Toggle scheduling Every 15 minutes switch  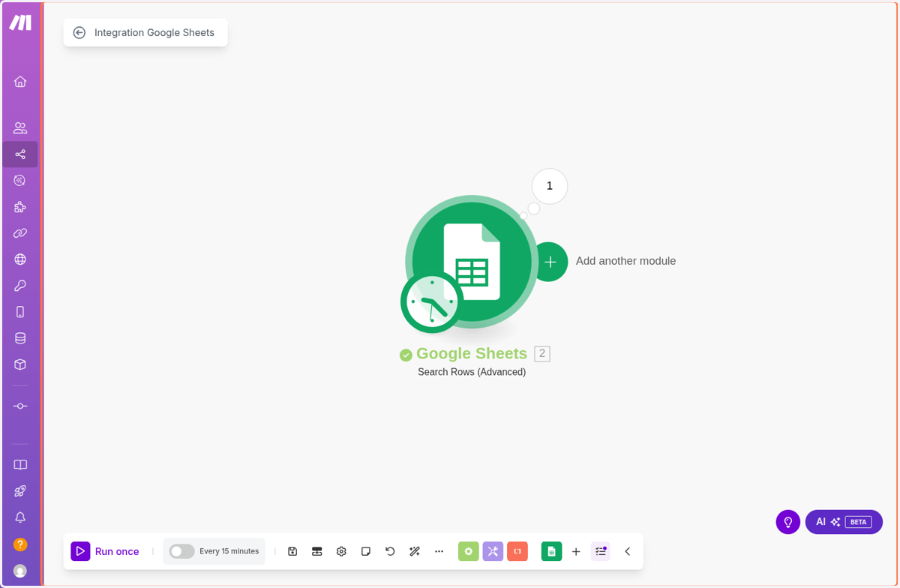pos(181,551)
